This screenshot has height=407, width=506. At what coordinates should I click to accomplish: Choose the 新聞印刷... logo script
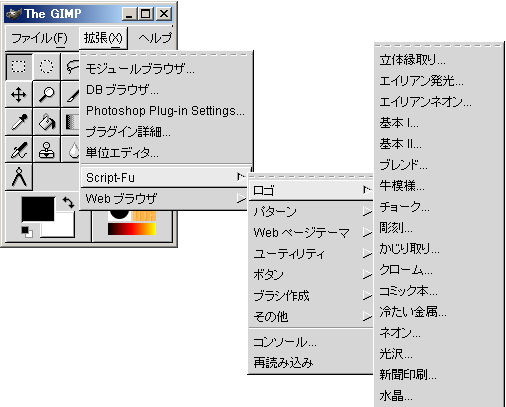tap(438, 375)
